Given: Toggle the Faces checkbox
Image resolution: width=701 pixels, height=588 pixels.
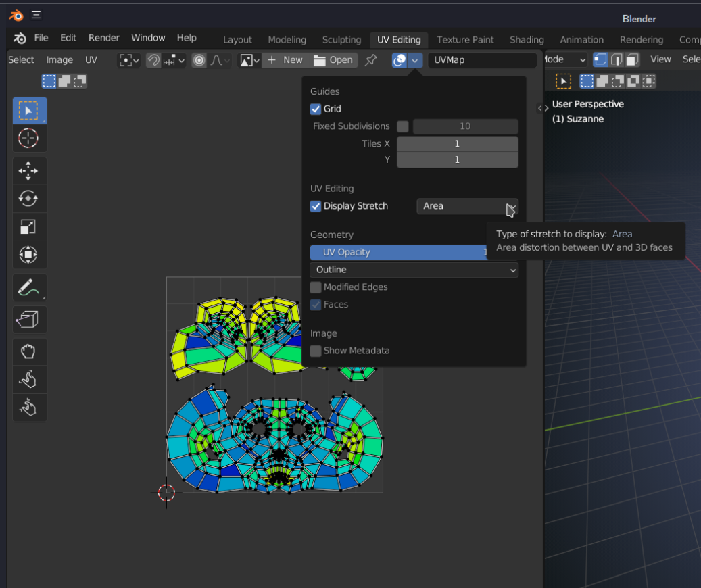Looking at the screenshot, I should [316, 305].
